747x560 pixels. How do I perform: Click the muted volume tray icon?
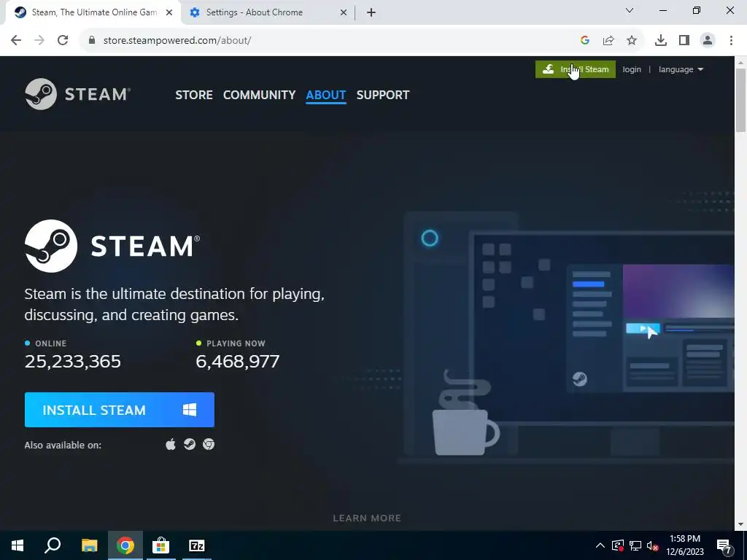click(652, 545)
